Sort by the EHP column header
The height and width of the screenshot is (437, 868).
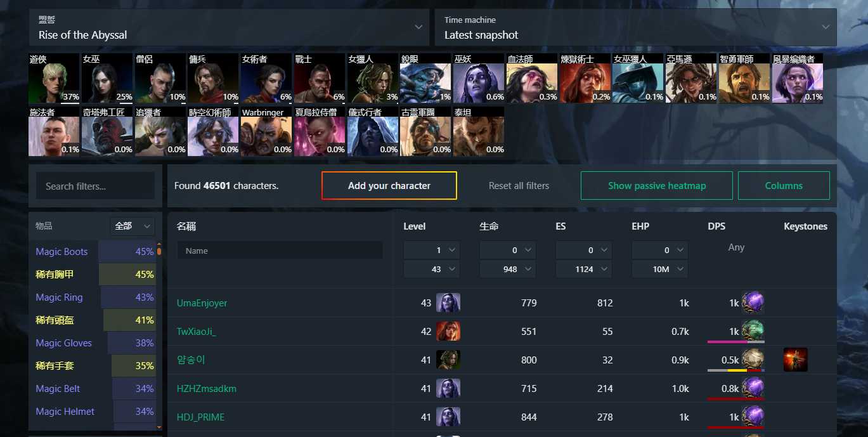[x=640, y=226]
